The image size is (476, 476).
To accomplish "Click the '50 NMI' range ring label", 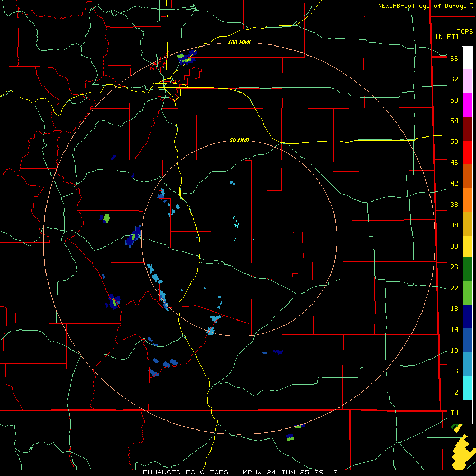I will coord(239,140).
